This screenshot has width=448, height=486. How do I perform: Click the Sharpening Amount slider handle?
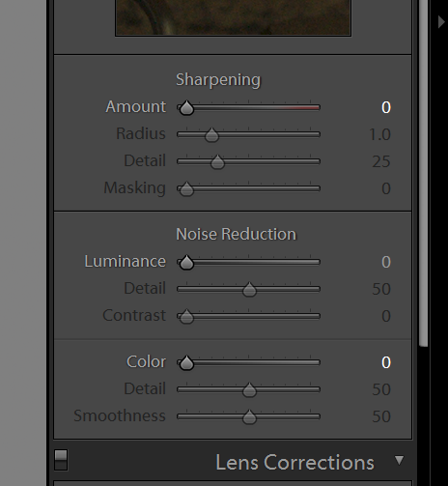click(186, 108)
